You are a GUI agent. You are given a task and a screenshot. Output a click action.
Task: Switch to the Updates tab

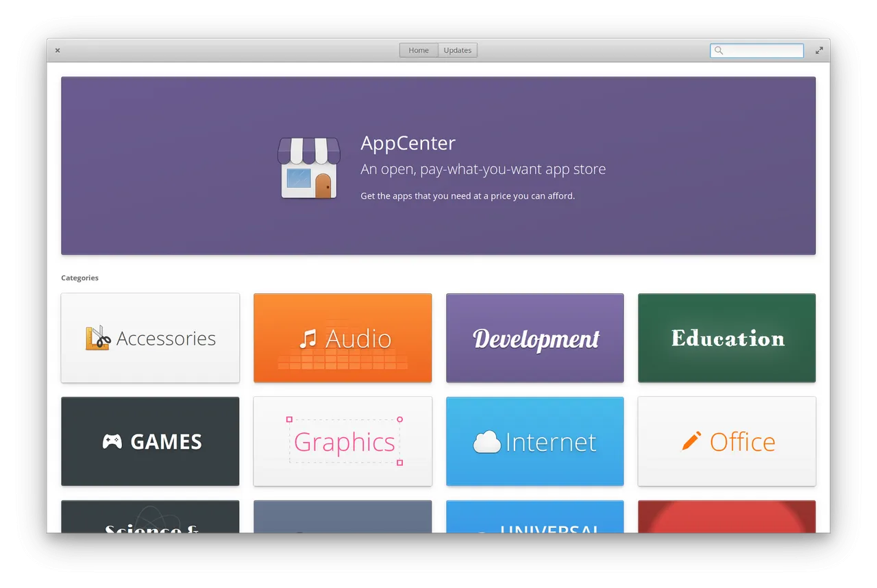(458, 50)
